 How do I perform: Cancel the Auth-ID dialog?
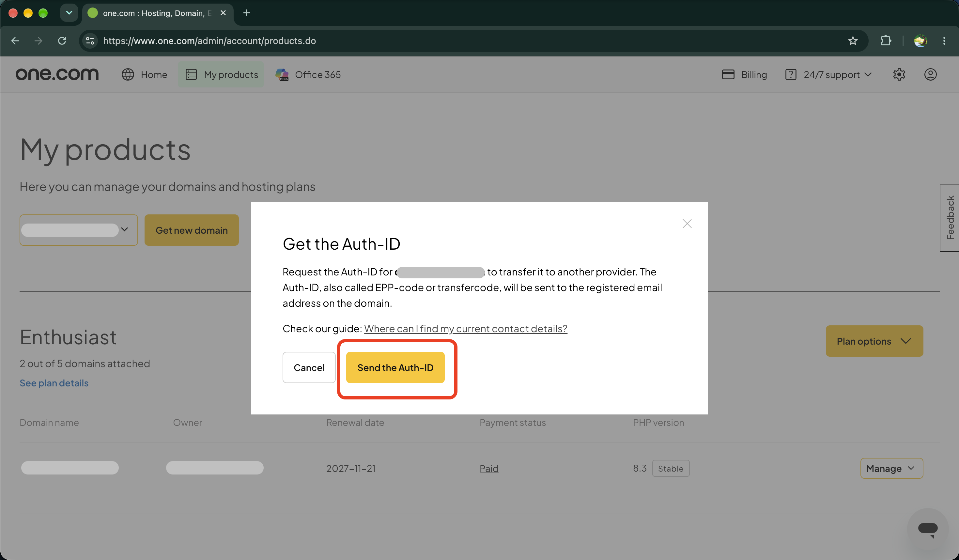309,367
